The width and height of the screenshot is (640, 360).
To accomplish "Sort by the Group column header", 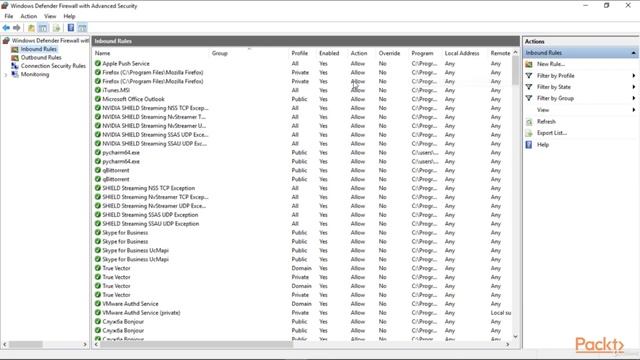I will click(x=220, y=53).
